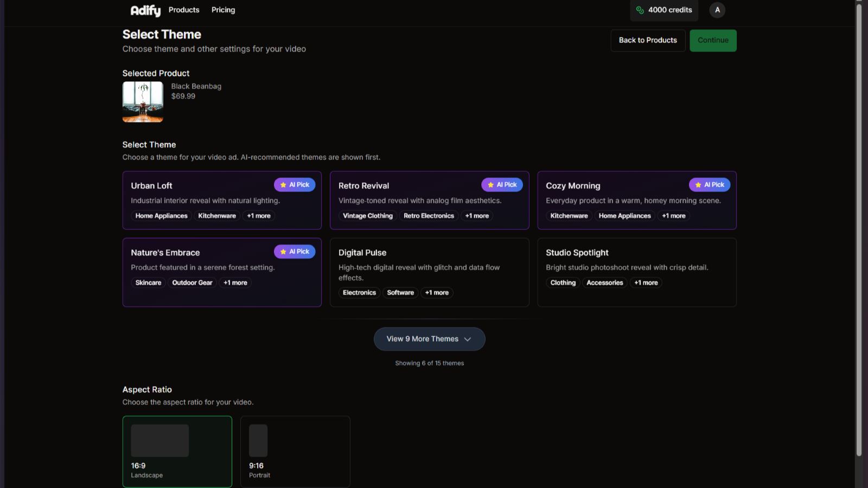868x488 pixels.
Task: Choose the Digital Pulse theme
Action: click(x=429, y=272)
